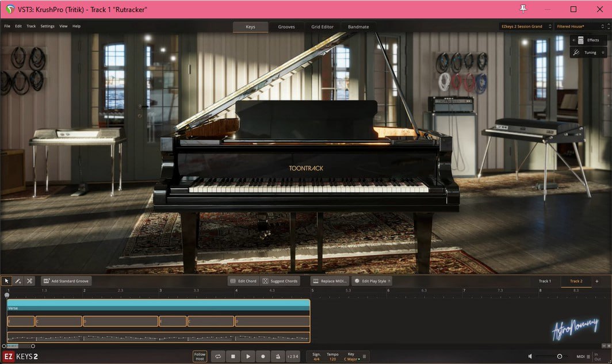
Task: Open the Filtered House preset dropdown
Action: [580, 26]
